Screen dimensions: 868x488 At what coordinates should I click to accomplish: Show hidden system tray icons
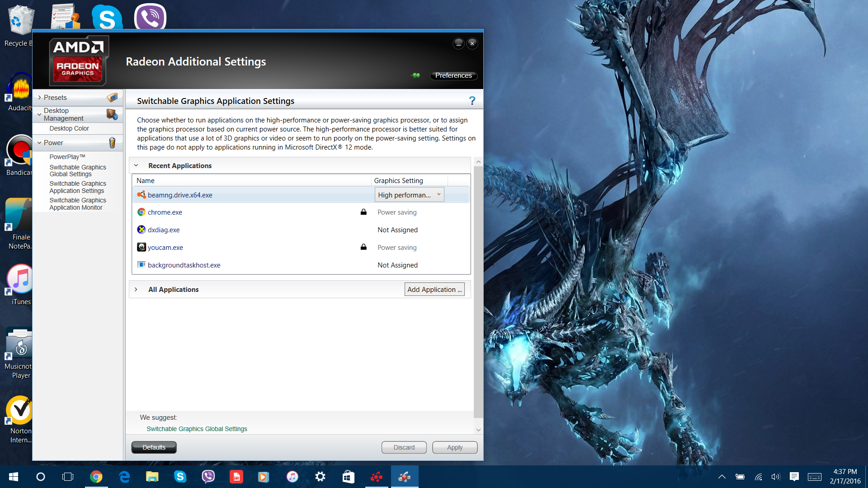pyautogui.click(x=722, y=477)
